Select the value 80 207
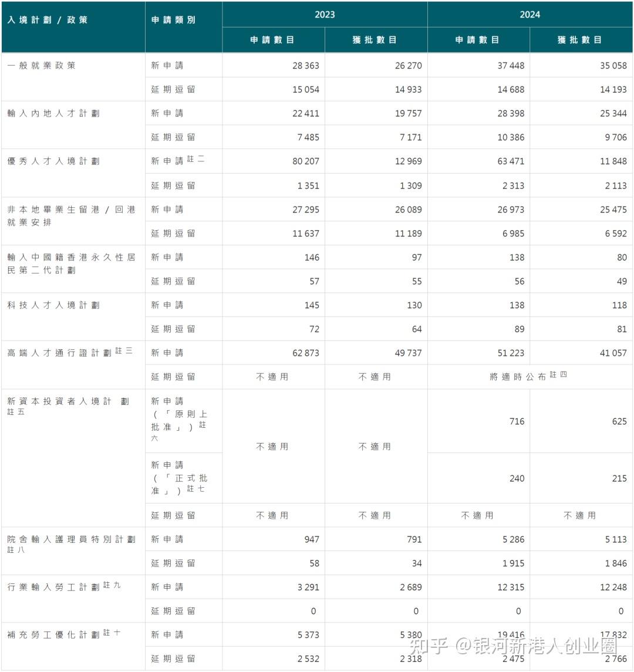 [x=306, y=161]
